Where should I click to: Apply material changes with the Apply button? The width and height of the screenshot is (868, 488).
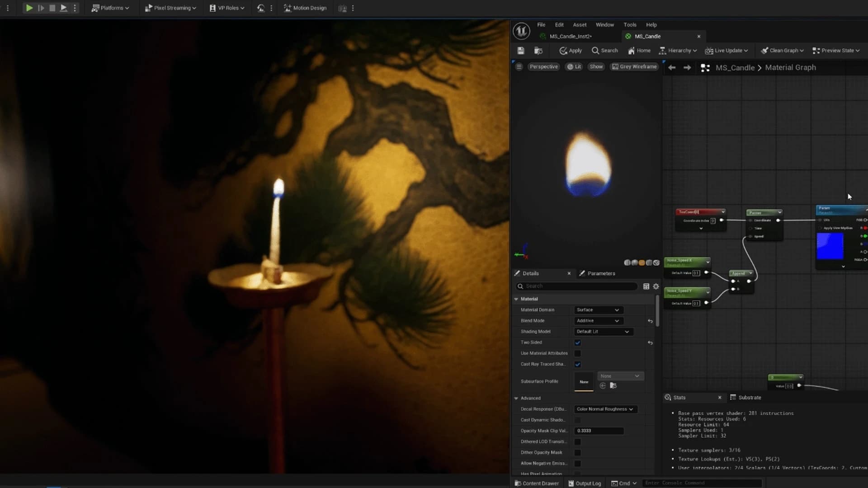tap(570, 51)
